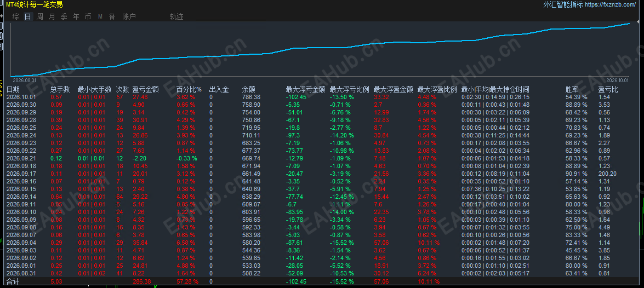The width and height of the screenshot is (644, 288).
Task: Click the 出入金 column header
Action: coord(219,89)
